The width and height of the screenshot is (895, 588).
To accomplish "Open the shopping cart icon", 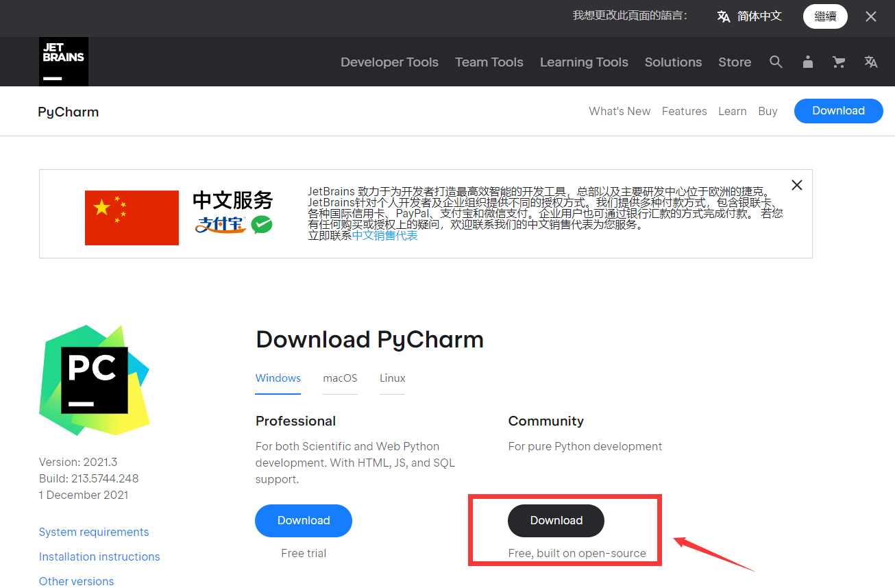I will 839,62.
